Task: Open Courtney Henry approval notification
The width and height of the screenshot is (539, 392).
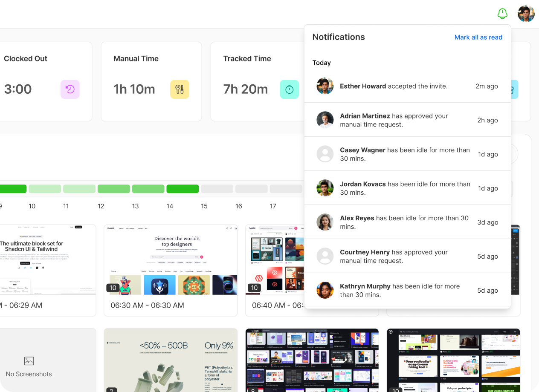Action: click(407, 257)
